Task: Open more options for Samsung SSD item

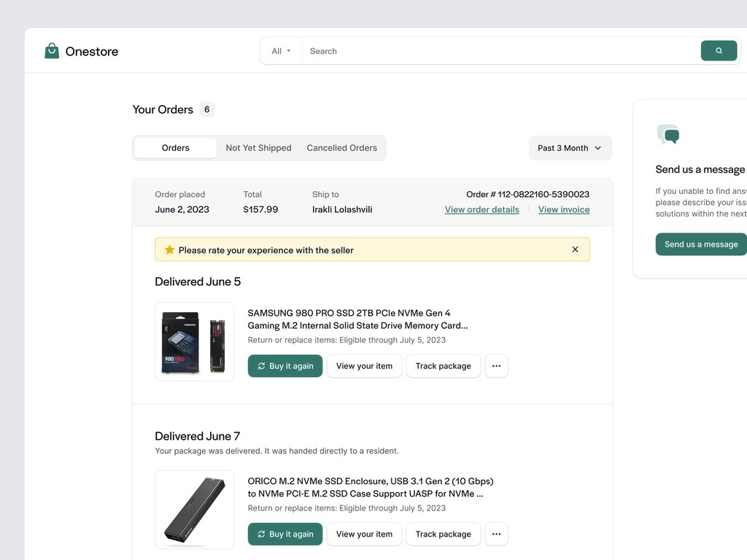Action: click(496, 366)
